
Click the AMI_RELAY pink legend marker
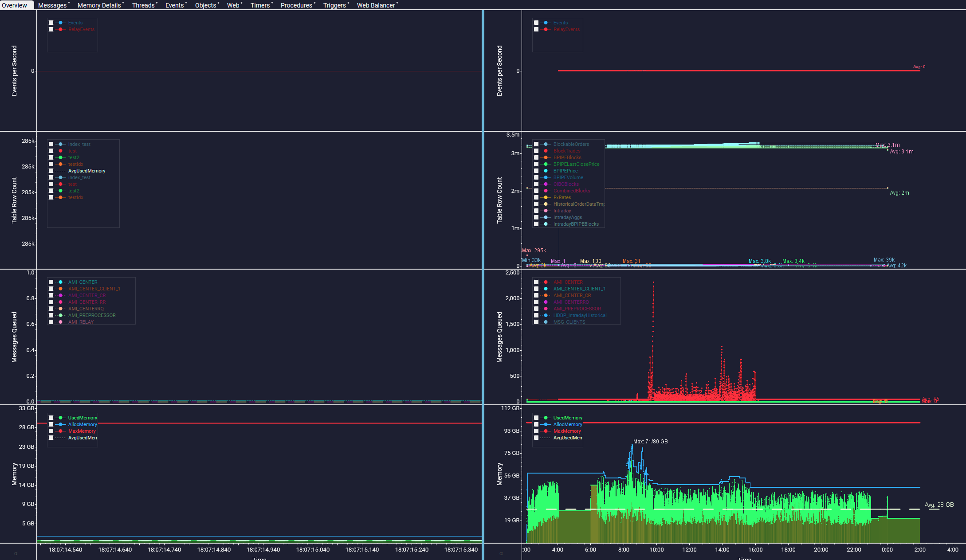pos(60,322)
